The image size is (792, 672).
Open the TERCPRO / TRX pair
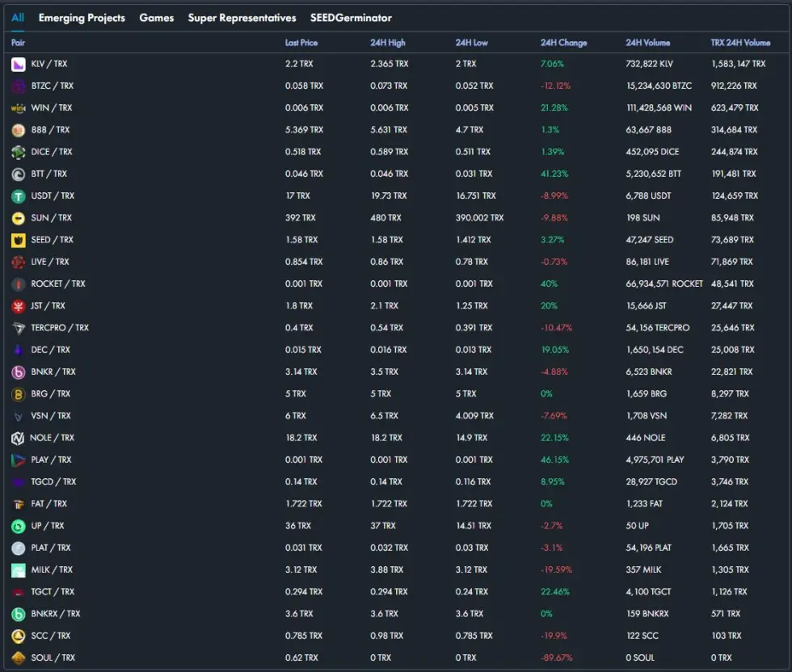click(x=60, y=328)
